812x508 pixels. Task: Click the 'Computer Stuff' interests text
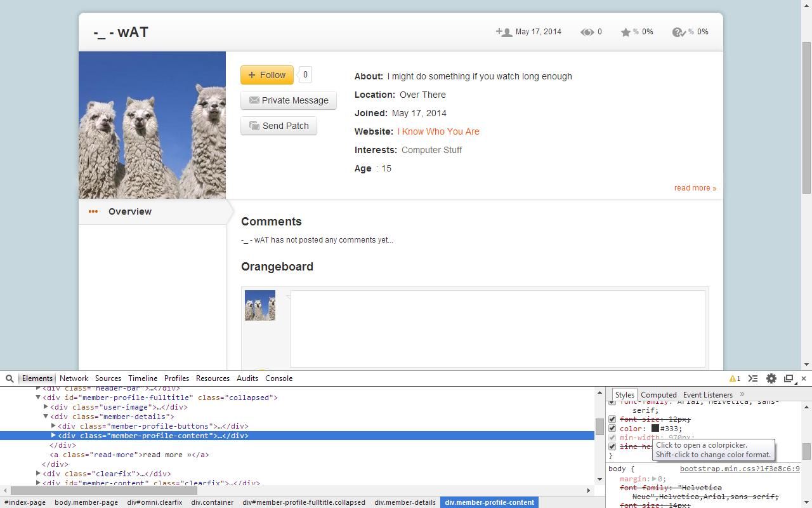431,150
